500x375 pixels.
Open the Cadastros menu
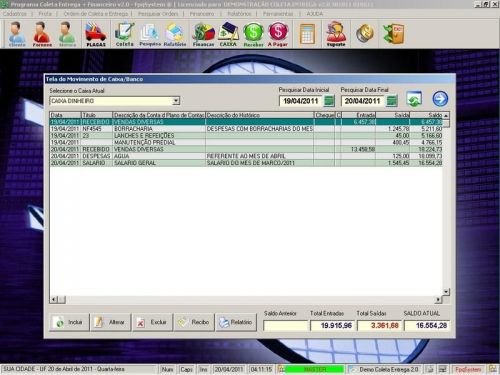(x=15, y=14)
